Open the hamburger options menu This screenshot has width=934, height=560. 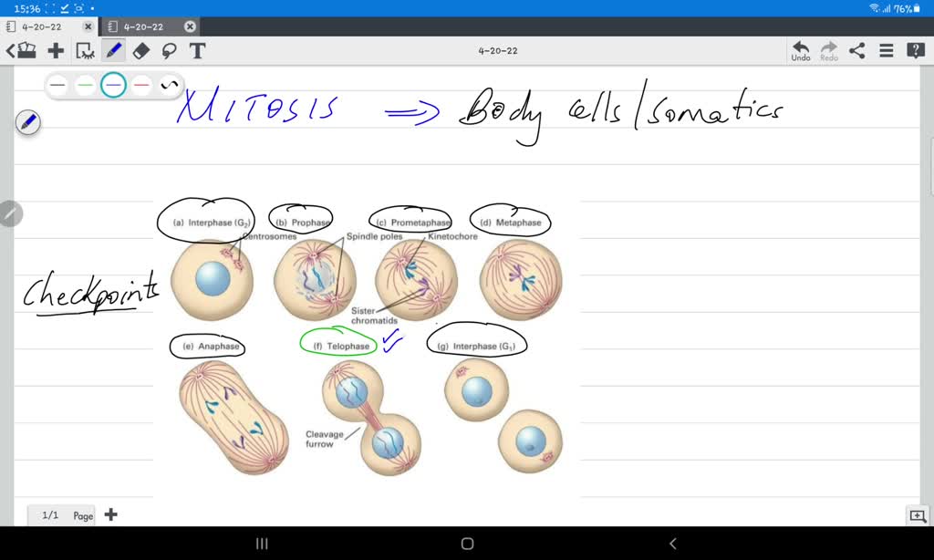[886, 51]
